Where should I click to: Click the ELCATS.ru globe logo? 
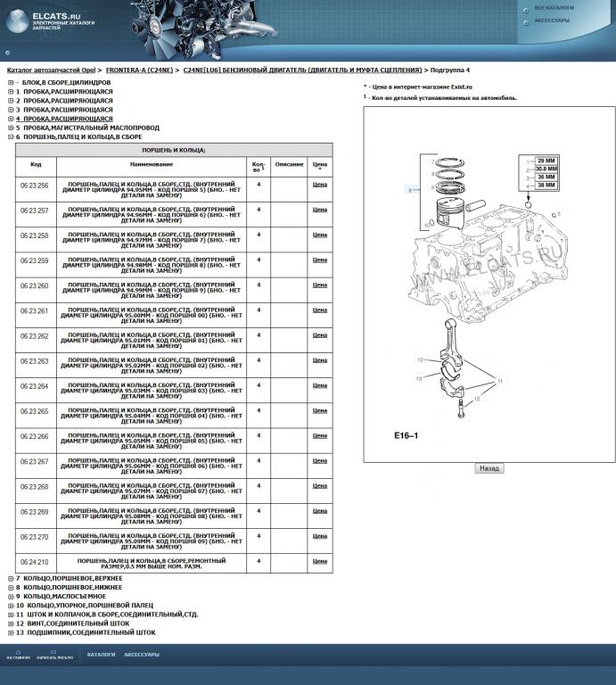click(18, 21)
